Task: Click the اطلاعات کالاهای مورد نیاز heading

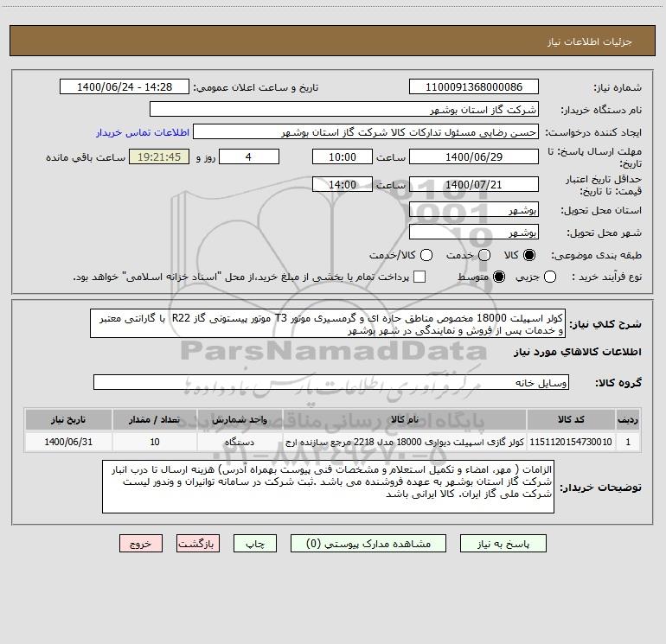Action: pos(578,352)
